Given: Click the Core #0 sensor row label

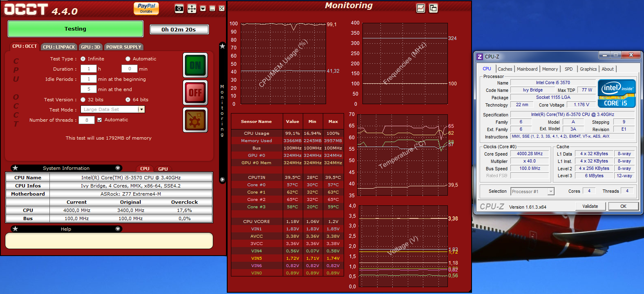Looking at the screenshot, I should tap(257, 185).
